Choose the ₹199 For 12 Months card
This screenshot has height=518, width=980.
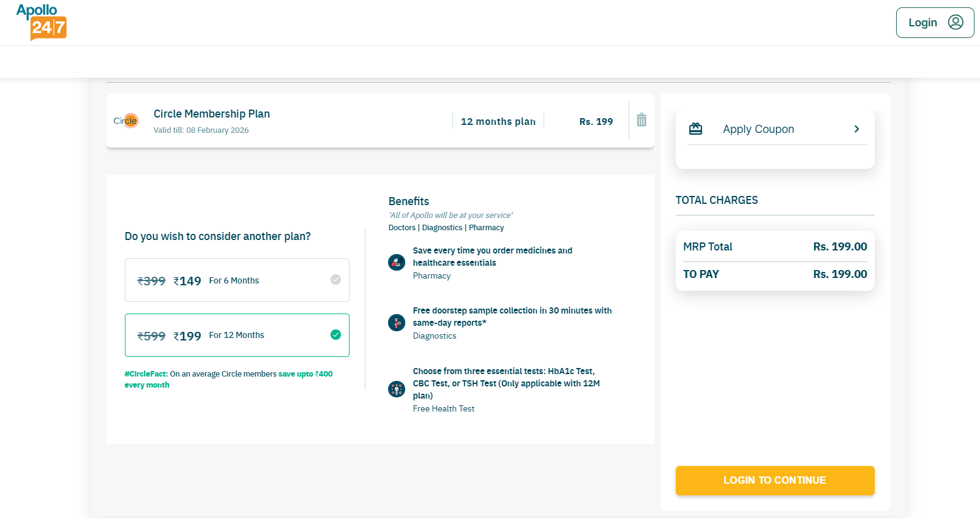tap(237, 335)
